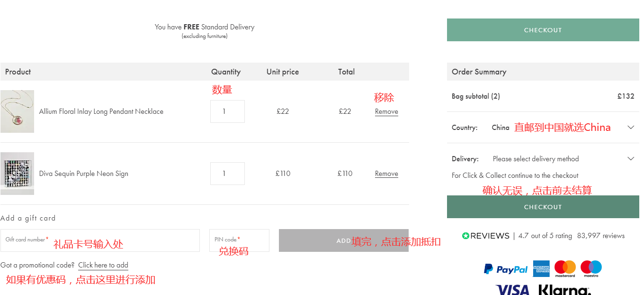Remove the Allium pendant necklace from bag
The width and height of the screenshot is (644, 295).
[x=386, y=111]
